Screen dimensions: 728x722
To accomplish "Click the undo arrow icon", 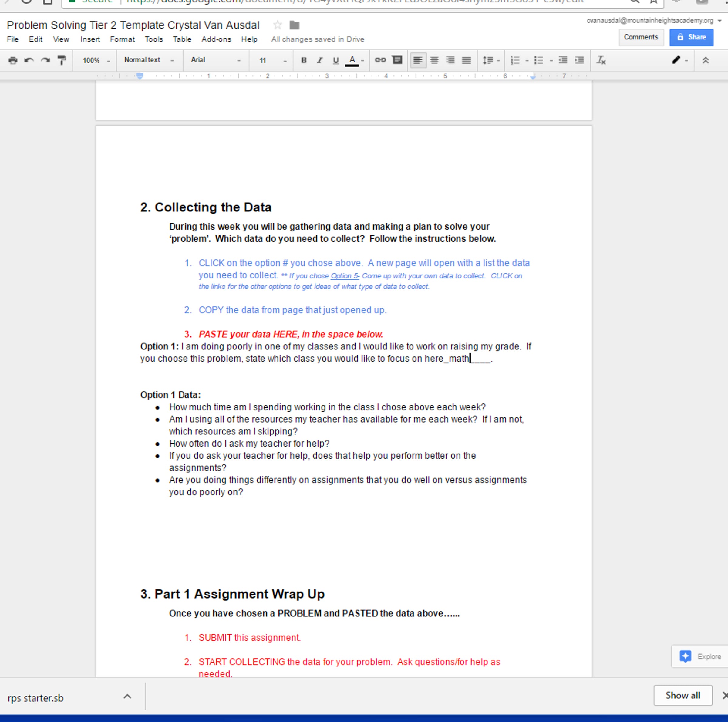I will click(x=29, y=60).
